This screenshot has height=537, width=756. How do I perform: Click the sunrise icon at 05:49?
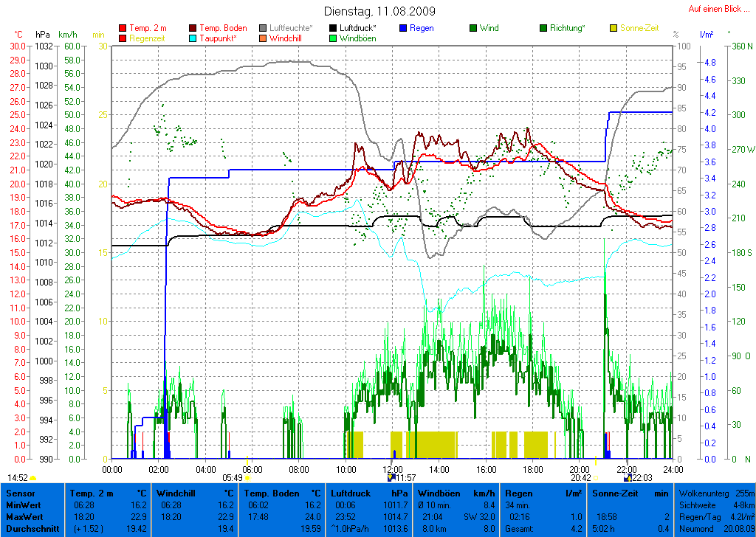click(247, 478)
